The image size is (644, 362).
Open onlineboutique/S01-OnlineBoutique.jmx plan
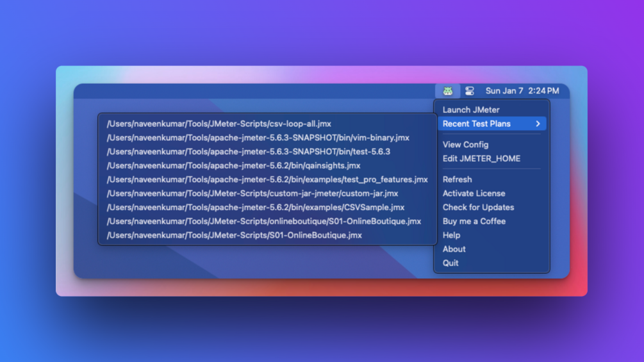pos(267,221)
